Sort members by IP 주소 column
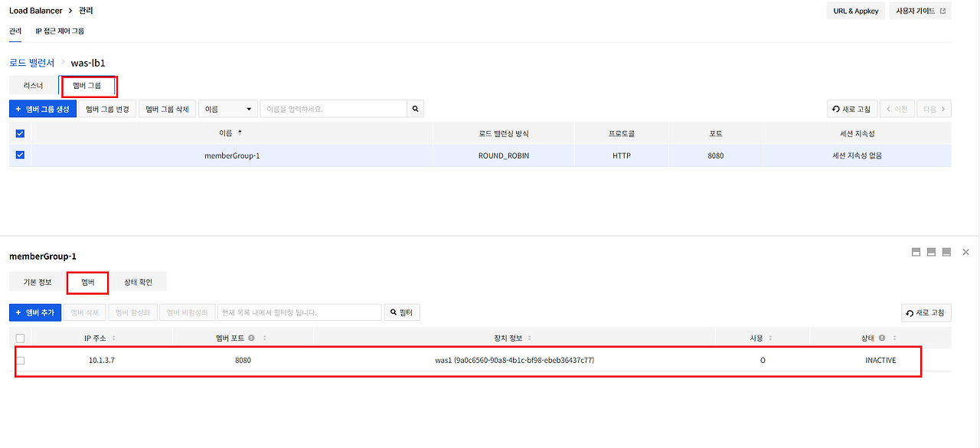 pos(114,338)
